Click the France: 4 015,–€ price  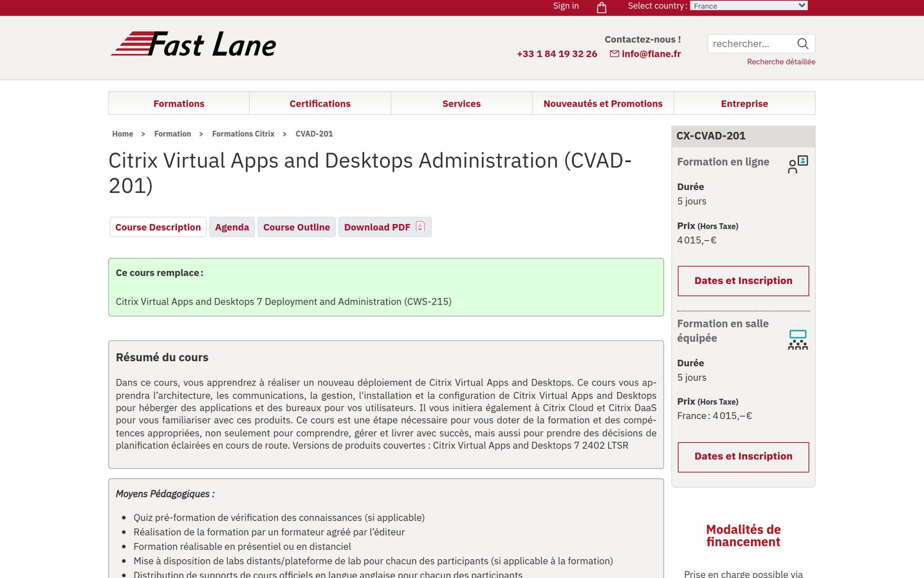[x=714, y=416]
